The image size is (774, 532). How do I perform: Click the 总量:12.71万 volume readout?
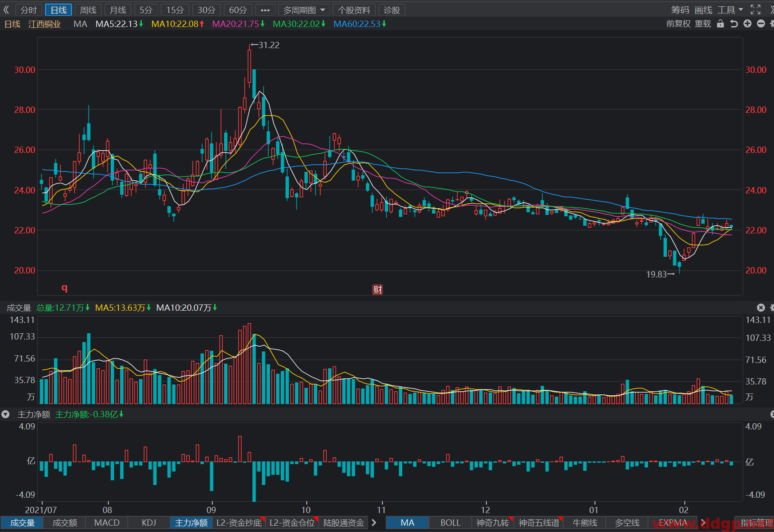click(x=63, y=308)
